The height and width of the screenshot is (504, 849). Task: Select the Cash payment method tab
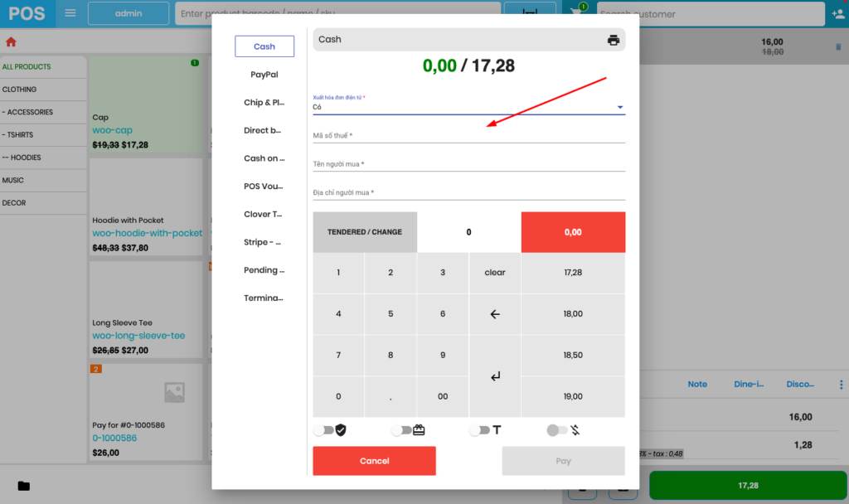[x=264, y=46]
